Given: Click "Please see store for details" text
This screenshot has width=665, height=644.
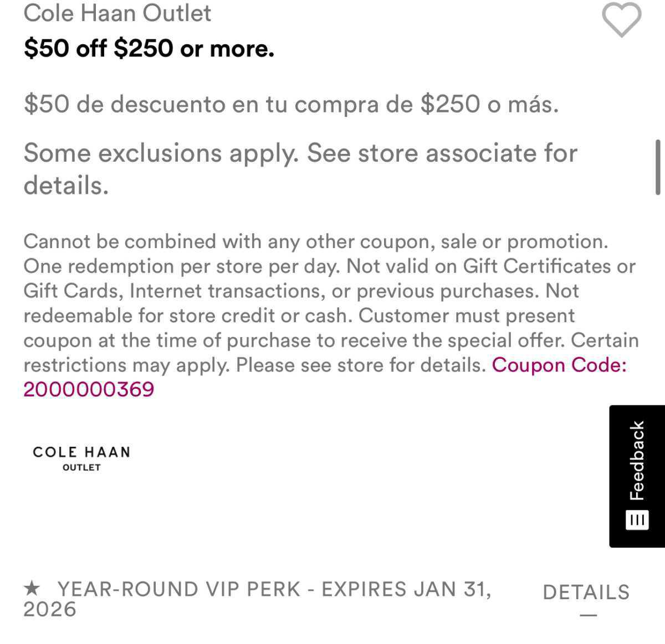Looking at the screenshot, I should (361, 365).
